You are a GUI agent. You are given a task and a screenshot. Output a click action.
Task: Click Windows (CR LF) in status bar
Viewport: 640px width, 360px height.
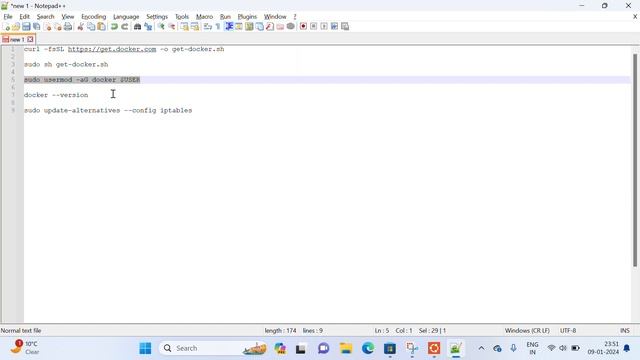[527, 331]
